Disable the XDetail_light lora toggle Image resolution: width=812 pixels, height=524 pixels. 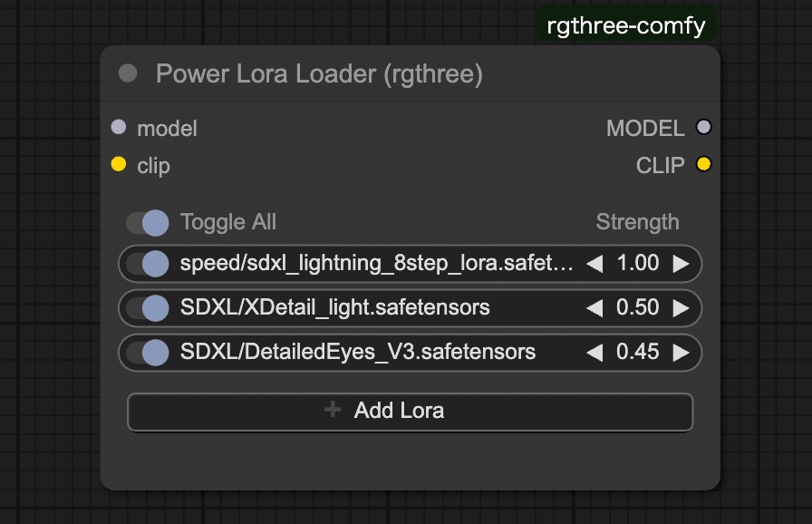coord(148,308)
